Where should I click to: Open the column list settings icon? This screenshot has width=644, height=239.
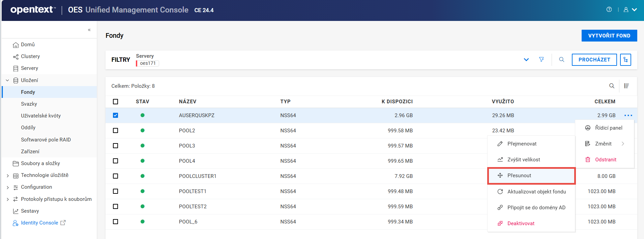click(626, 86)
